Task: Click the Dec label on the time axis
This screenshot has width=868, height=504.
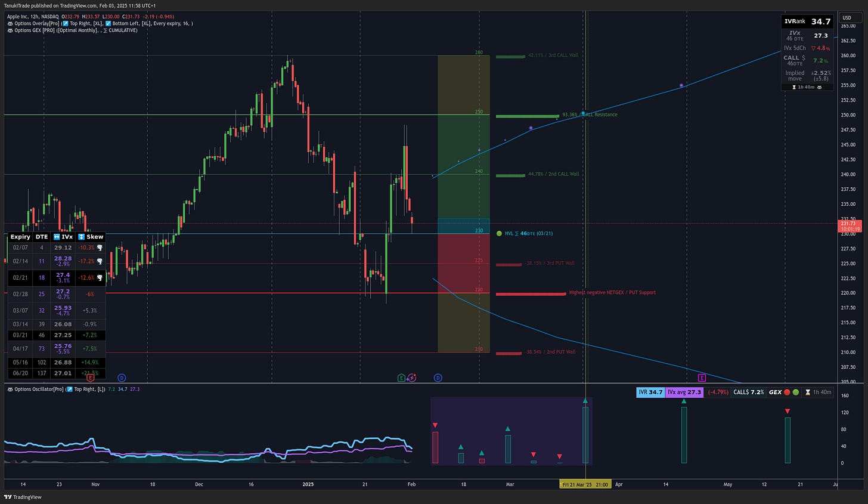Action: [x=199, y=484]
